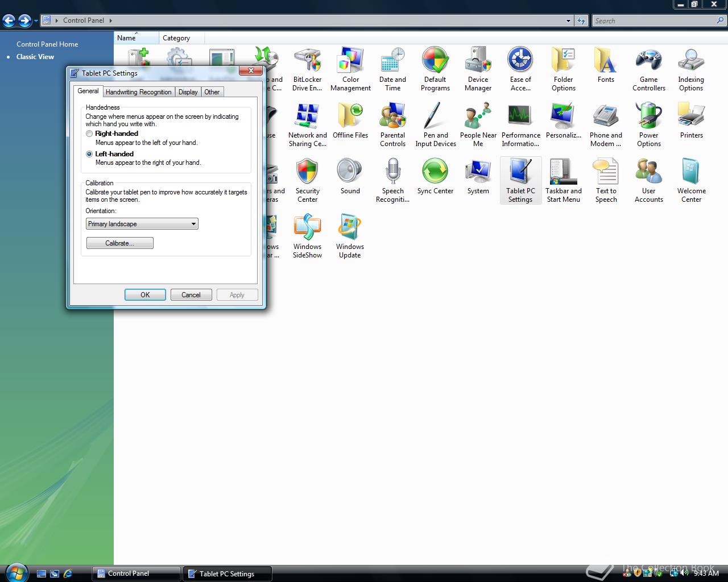The width and height of the screenshot is (728, 582).
Task: Open User Accounts icon
Action: (648, 181)
